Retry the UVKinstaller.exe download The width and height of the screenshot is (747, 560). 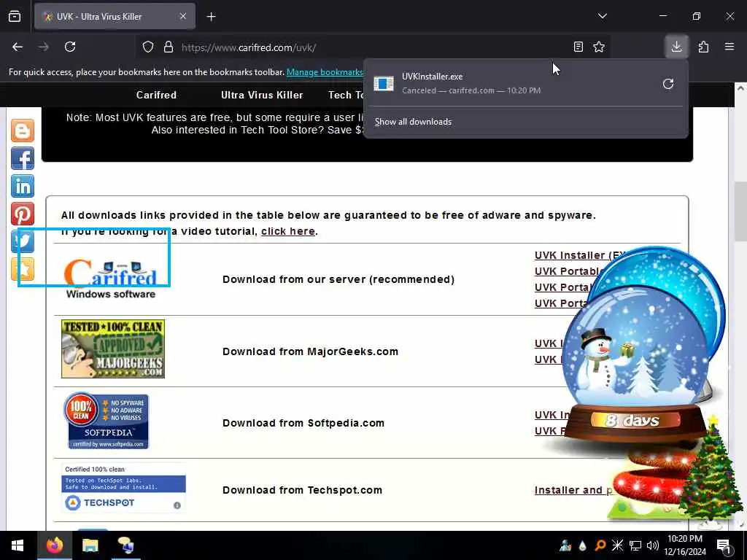(x=668, y=84)
